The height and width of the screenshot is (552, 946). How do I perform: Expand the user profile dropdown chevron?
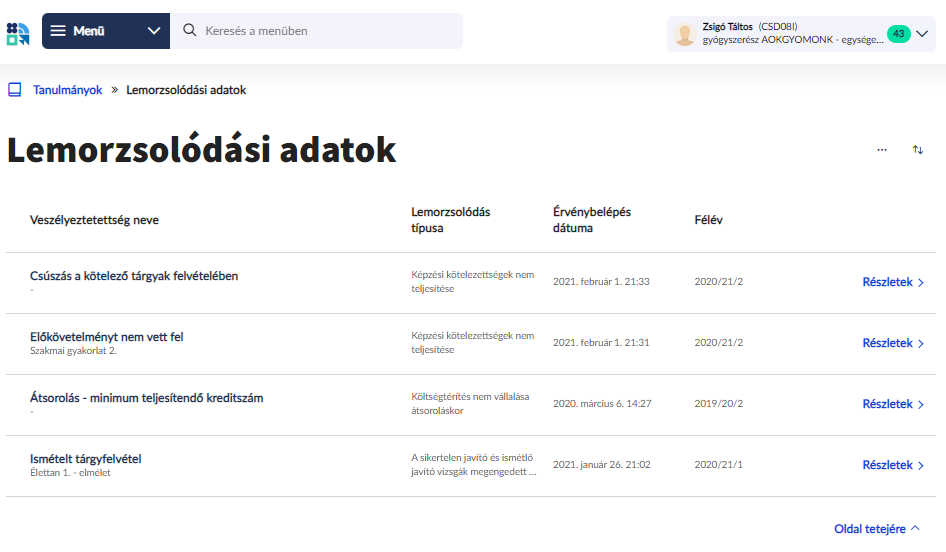pos(922,34)
